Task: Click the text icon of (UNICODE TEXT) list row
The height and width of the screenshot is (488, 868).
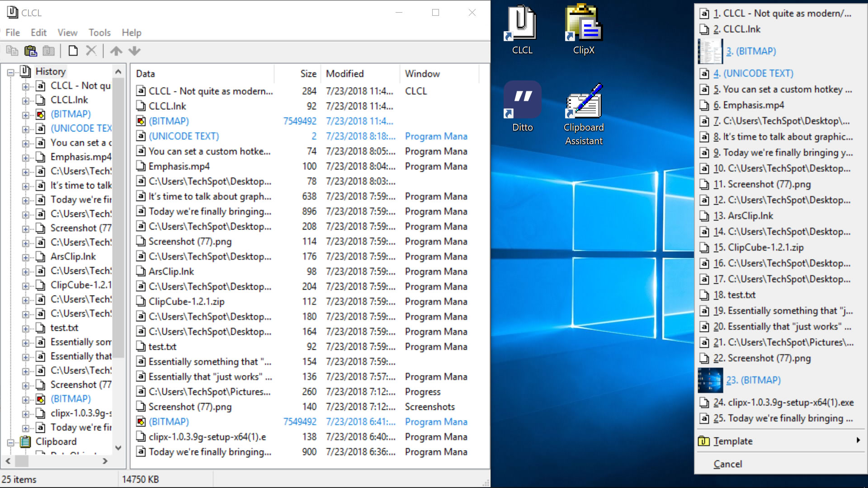Action: click(x=141, y=136)
